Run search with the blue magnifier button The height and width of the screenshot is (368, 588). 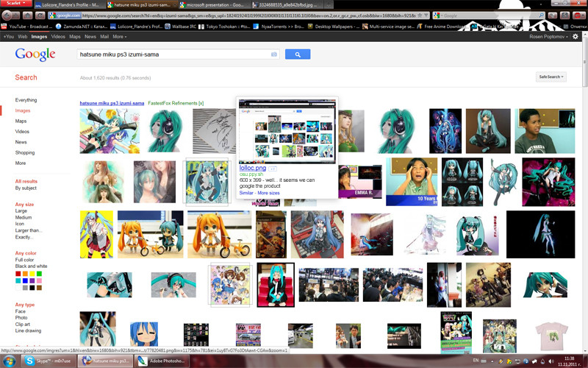click(x=298, y=54)
